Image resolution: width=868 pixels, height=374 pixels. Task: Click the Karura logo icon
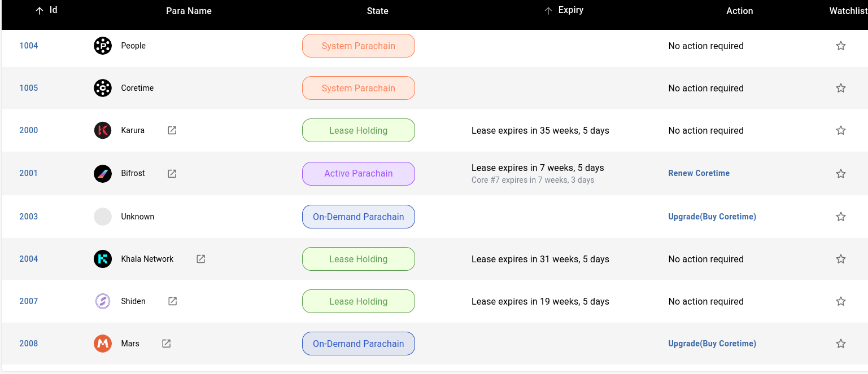click(103, 130)
